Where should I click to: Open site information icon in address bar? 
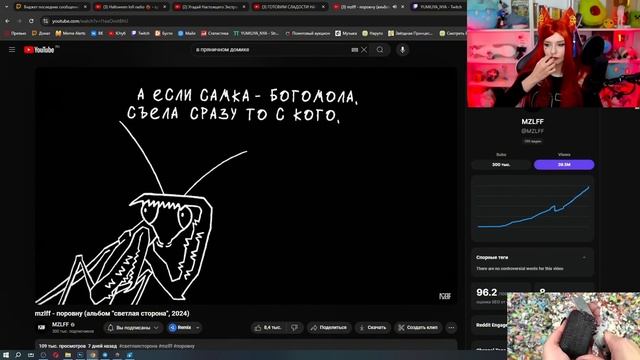tap(46, 21)
